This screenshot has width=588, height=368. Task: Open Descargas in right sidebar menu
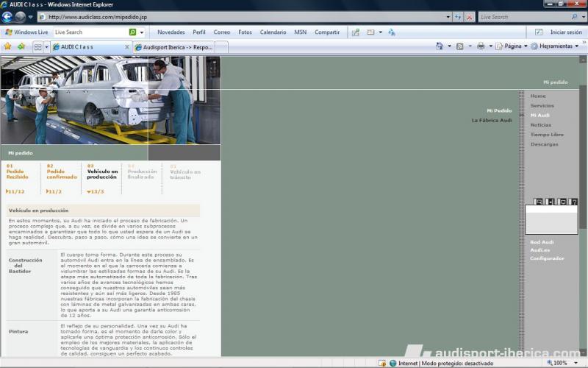(x=544, y=144)
